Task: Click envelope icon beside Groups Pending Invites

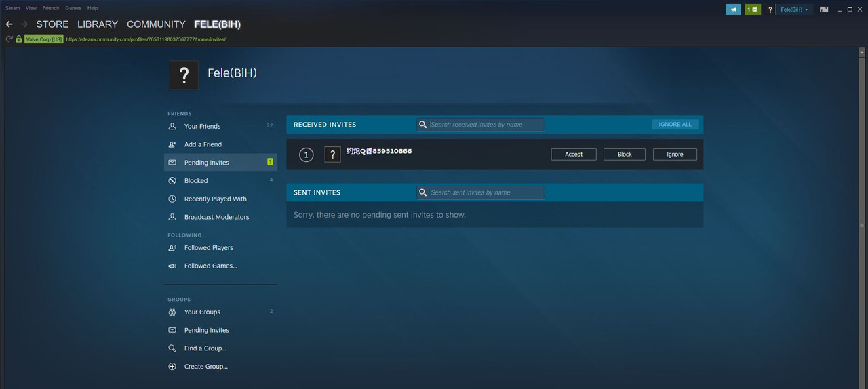Action: tap(172, 330)
